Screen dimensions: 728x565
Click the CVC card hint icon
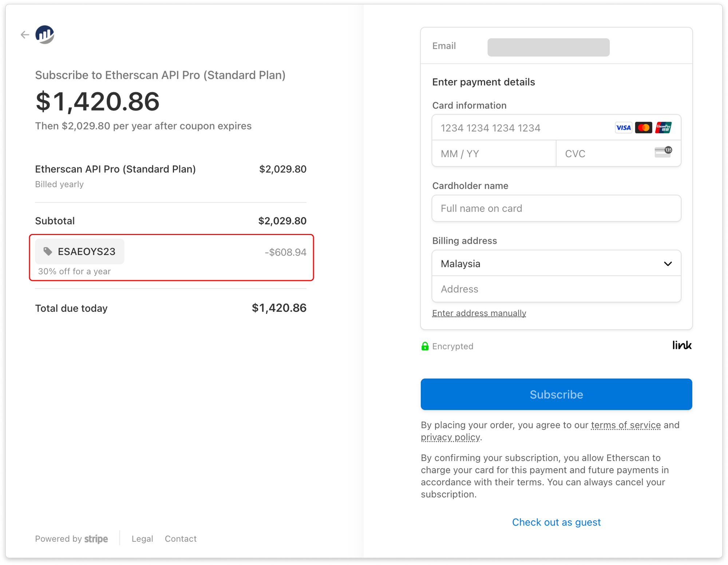click(663, 152)
